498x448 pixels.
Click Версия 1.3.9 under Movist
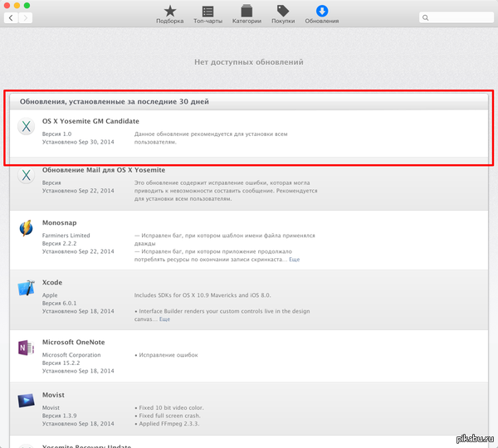[60, 416]
